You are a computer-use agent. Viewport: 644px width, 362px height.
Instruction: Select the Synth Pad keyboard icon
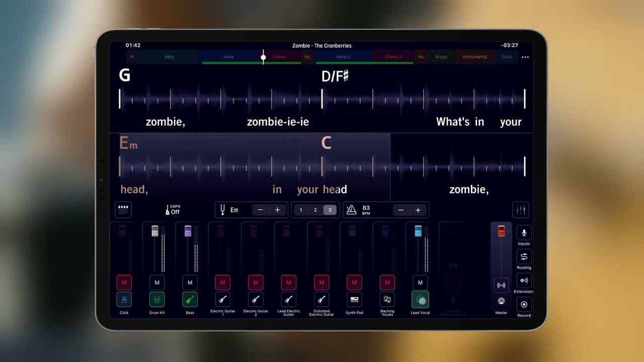point(354,300)
